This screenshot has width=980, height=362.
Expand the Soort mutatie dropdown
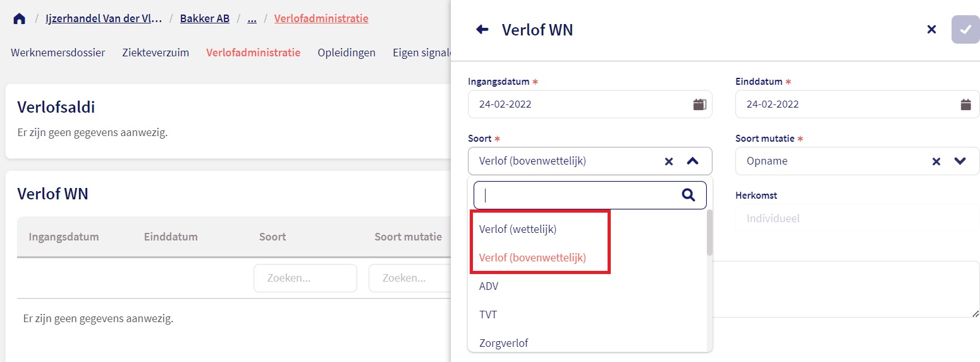[x=960, y=161]
